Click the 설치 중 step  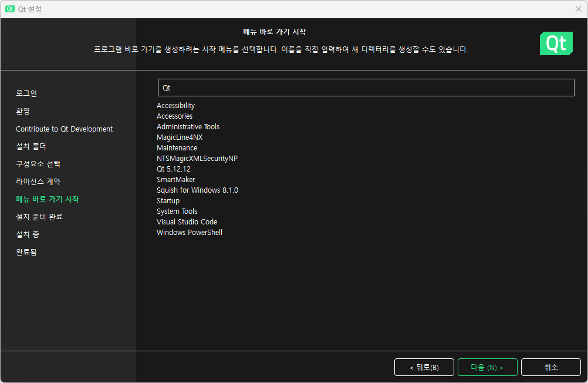click(x=28, y=234)
